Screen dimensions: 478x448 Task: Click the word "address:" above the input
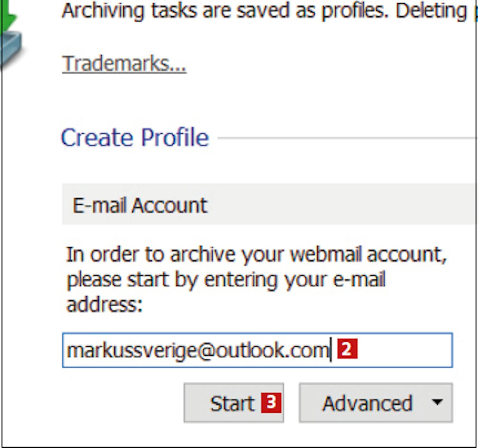tap(104, 304)
